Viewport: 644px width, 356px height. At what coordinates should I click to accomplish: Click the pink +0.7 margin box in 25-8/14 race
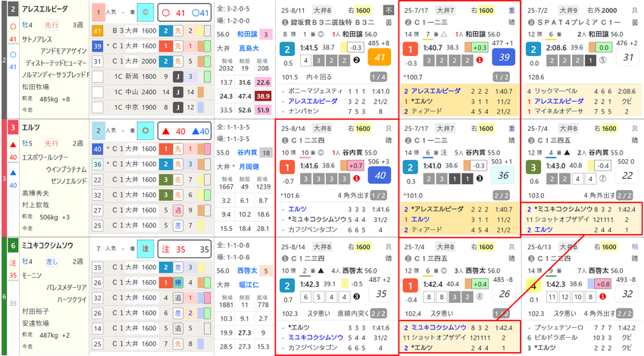coord(355,166)
